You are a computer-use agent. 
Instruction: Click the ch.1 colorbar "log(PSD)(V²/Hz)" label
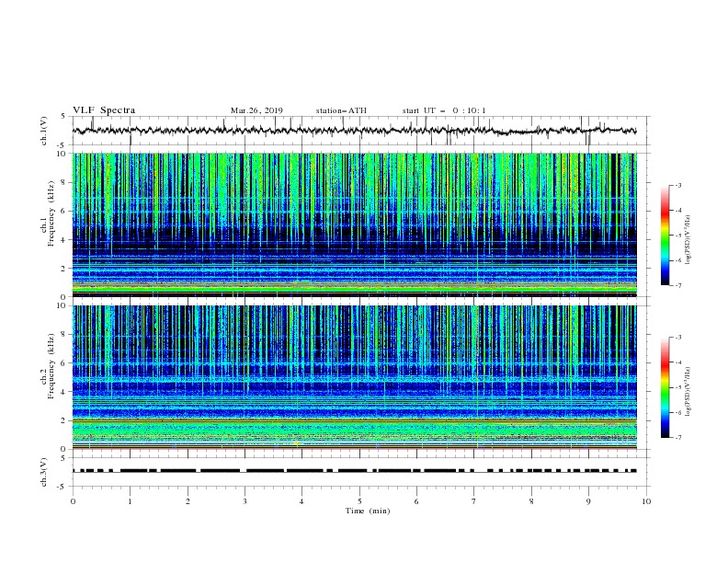(x=688, y=240)
